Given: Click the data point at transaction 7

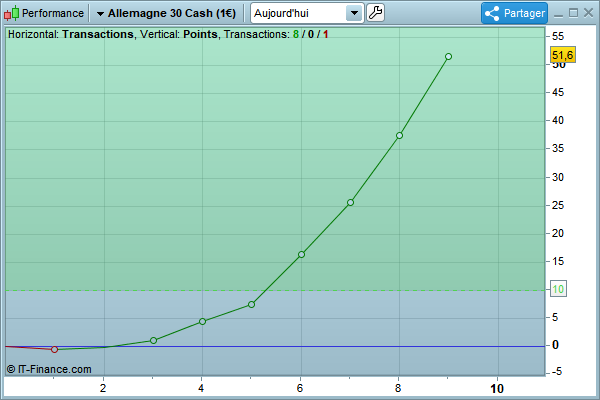Looking at the screenshot, I should 351,202.
